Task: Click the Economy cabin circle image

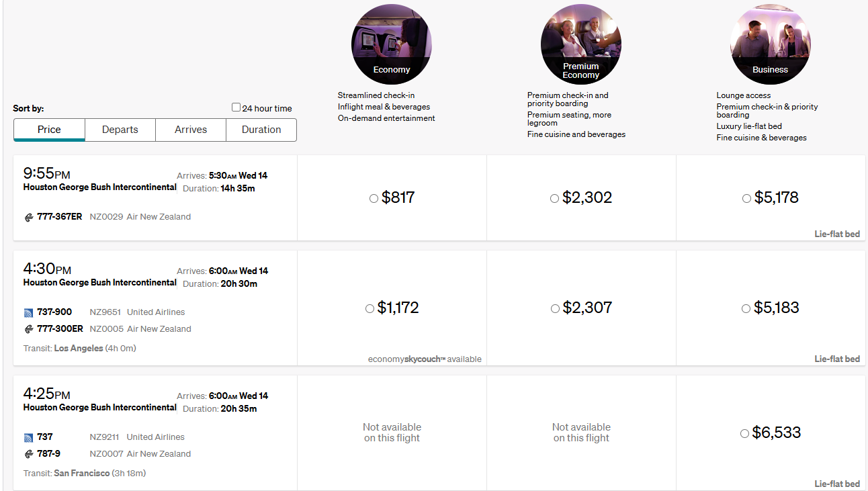Action: pos(391,44)
